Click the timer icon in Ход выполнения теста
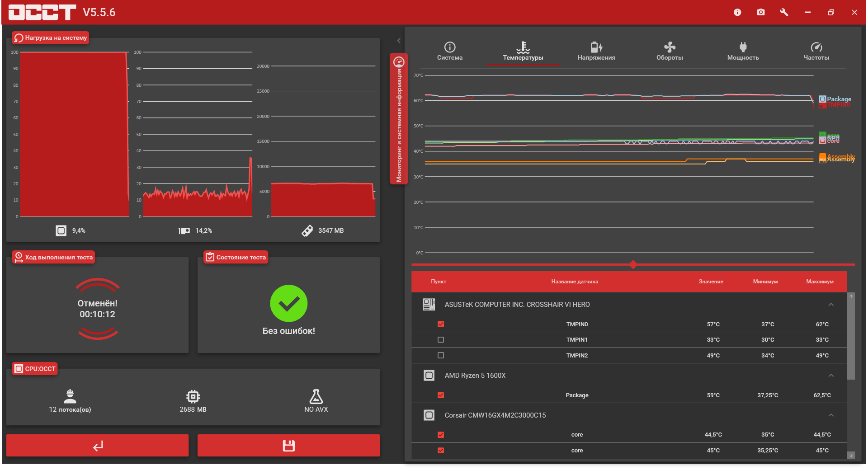The width and height of the screenshot is (868, 470). tap(19, 257)
